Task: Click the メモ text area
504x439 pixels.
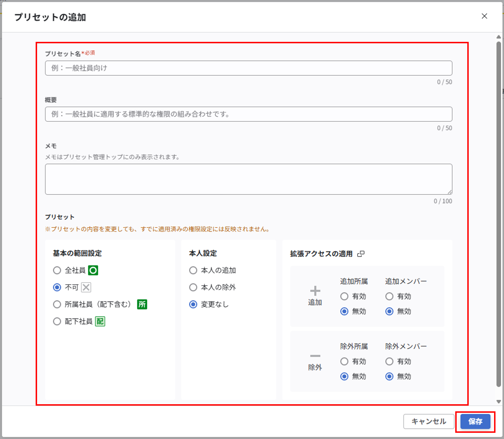Action: 249,179
